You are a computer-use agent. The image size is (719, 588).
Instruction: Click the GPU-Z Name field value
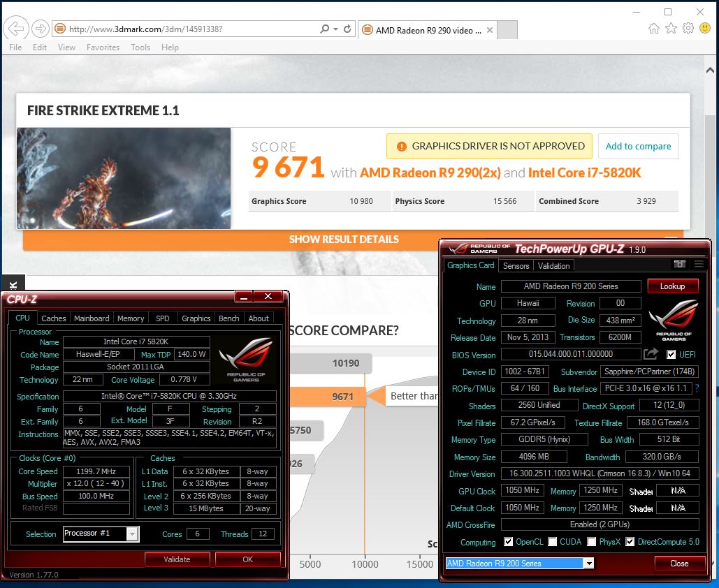(x=571, y=286)
